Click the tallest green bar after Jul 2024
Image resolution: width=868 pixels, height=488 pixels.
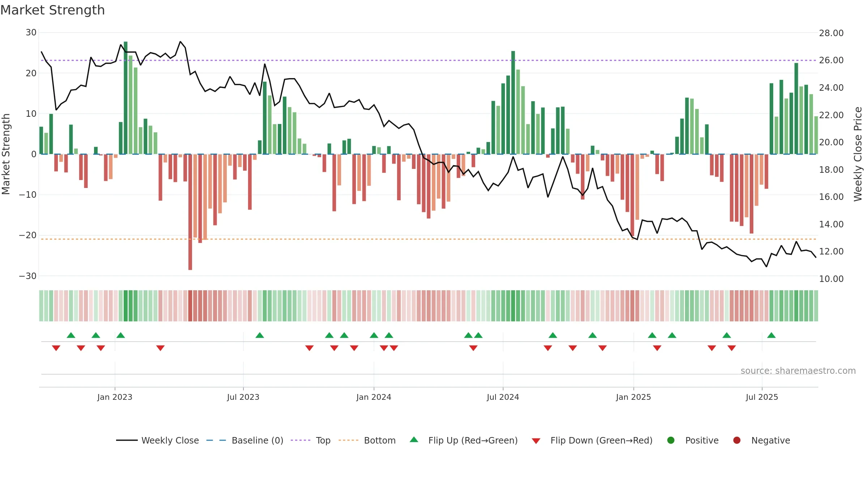click(513, 103)
